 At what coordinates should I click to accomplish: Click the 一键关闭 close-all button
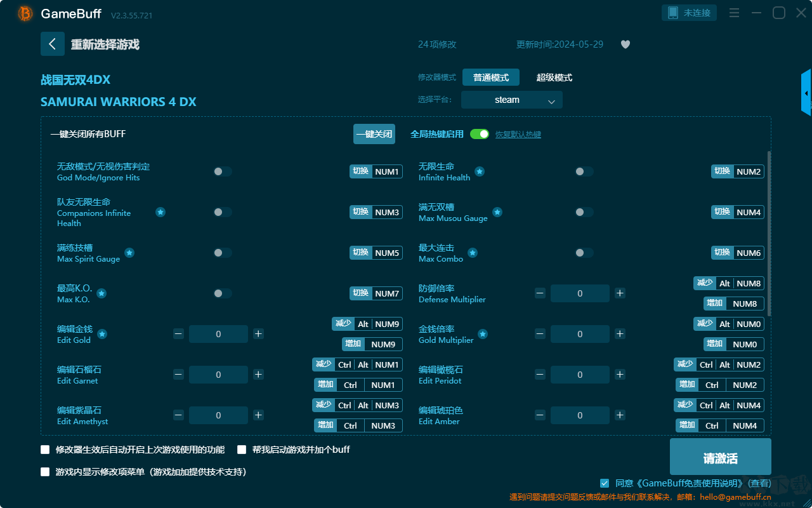tap(374, 134)
